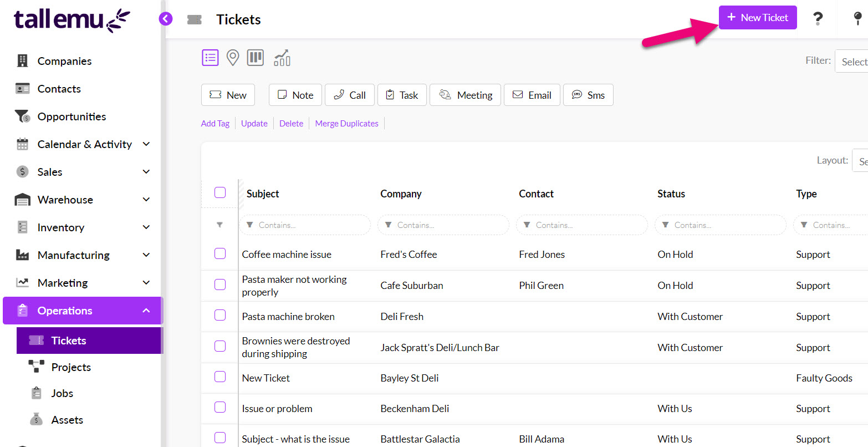Click the Assets money bag icon

pyautogui.click(x=36, y=420)
